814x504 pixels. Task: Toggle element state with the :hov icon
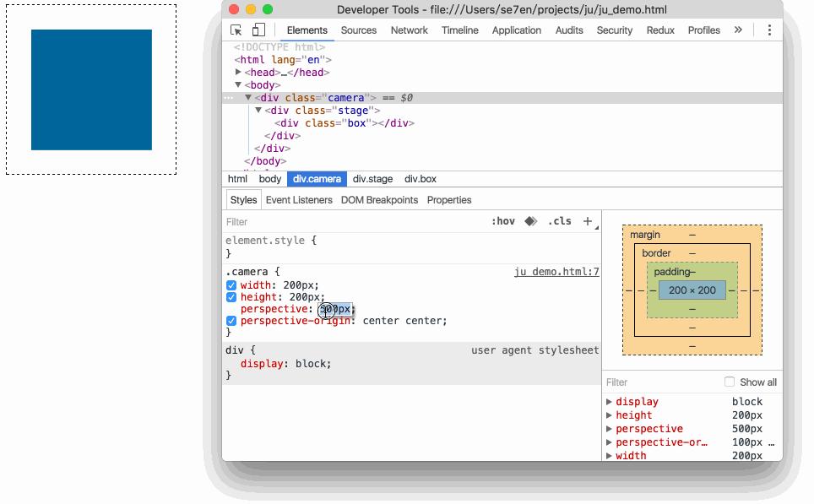(x=505, y=220)
